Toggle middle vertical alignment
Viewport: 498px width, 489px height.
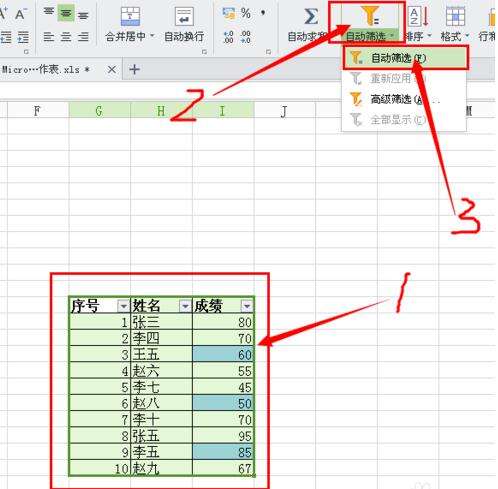(66, 13)
